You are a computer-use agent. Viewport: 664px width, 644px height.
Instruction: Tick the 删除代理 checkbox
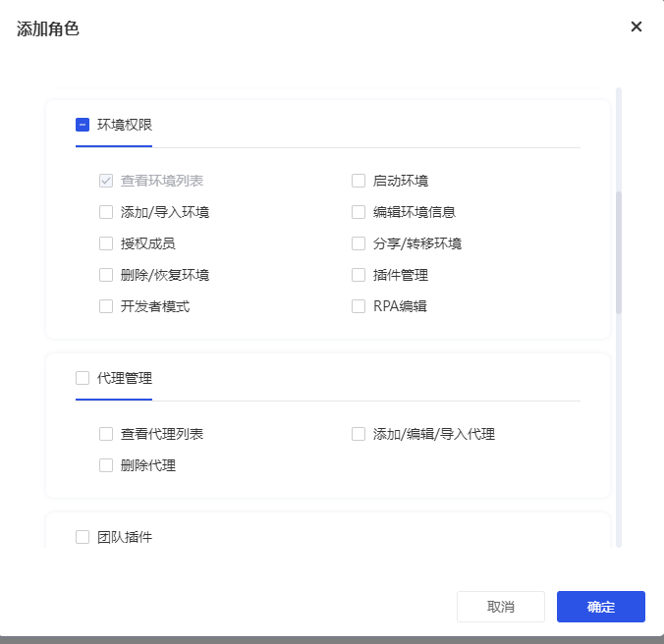[106, 465]
